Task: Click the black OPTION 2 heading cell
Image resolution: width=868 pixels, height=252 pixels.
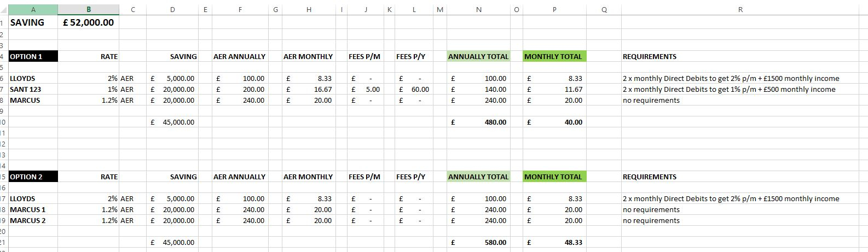Action: tap(33, 177)
